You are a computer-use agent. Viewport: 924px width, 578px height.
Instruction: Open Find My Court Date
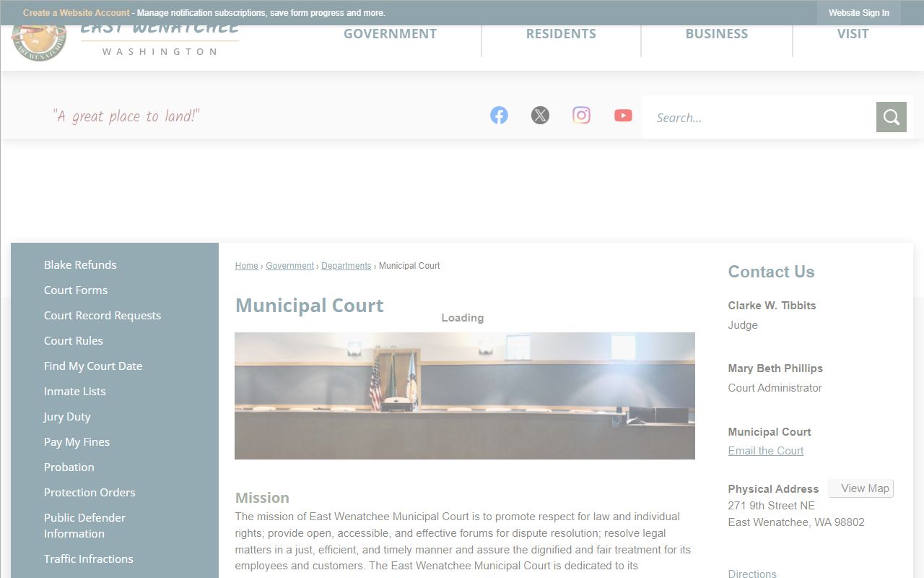(x=93, y=366)
